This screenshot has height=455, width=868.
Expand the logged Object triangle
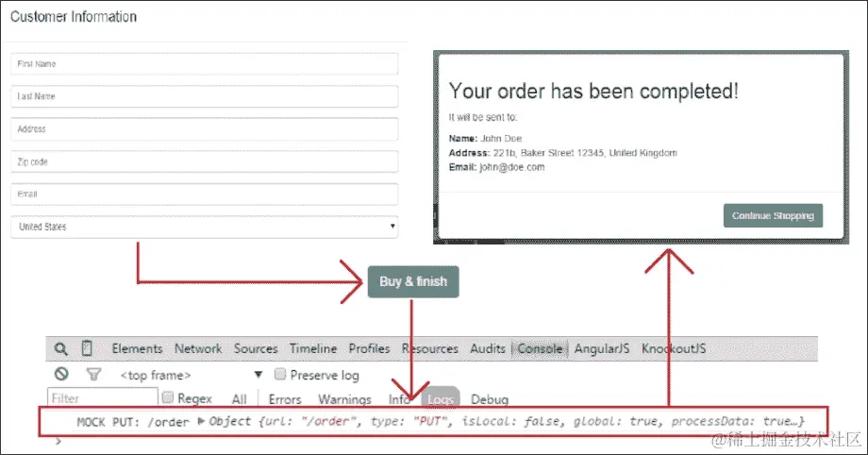pyautogui.click(x=201, y=421)
